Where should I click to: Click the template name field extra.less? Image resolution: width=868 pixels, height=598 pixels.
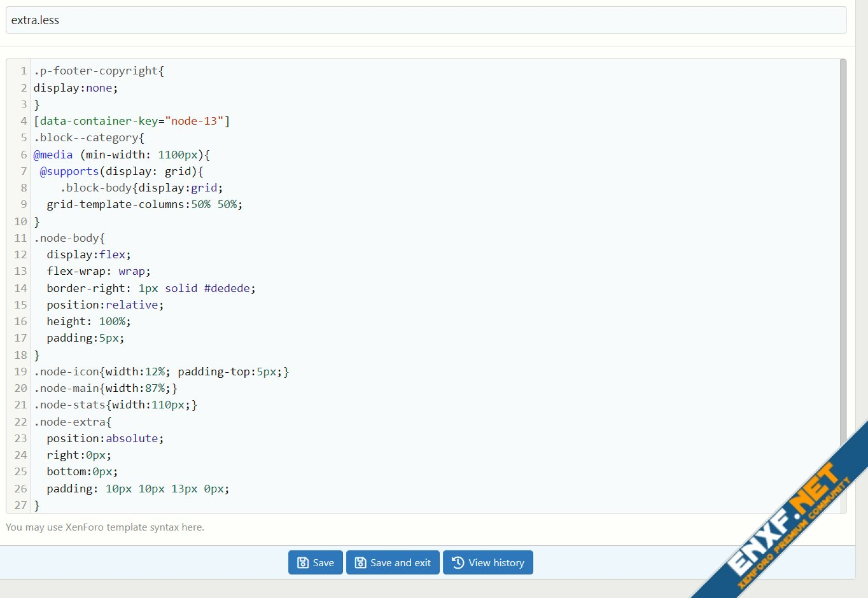[426, 20]
